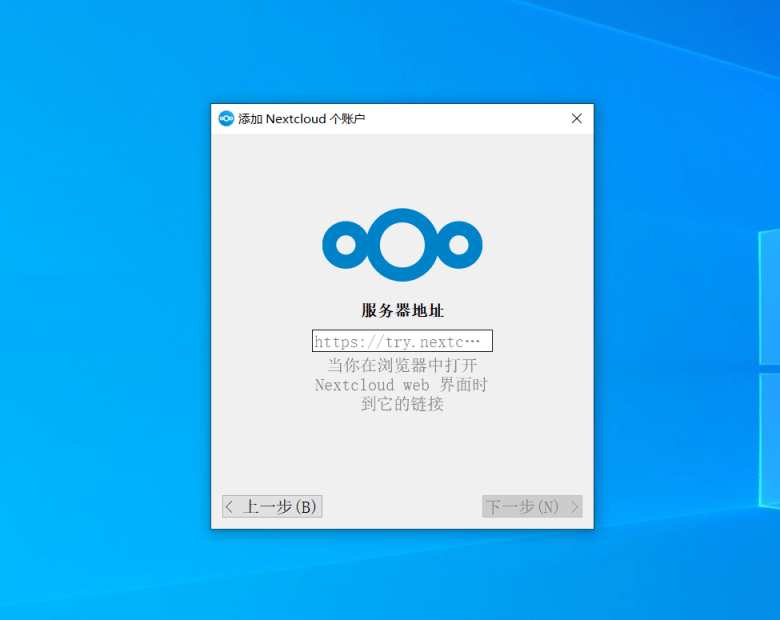Click the hint text 当你在浏览器中打开
Viewport: 780px width, 620px height.
[x=402, y=366]
